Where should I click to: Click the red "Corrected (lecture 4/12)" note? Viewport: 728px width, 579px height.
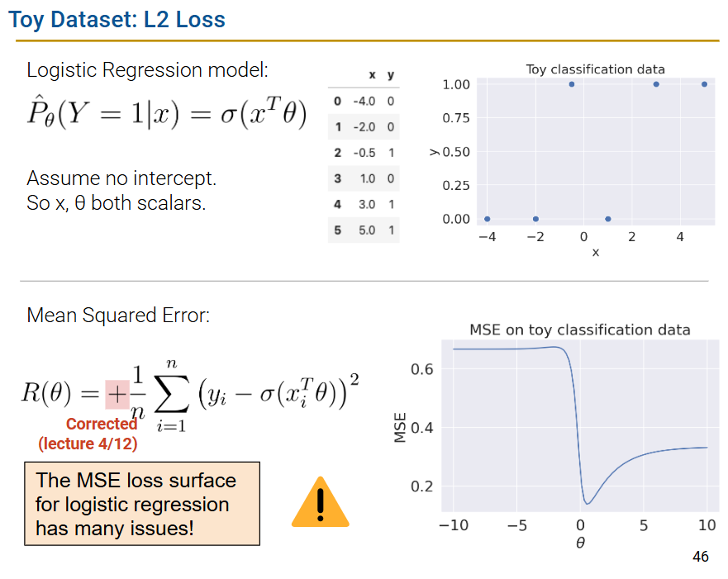click(101, 433)
